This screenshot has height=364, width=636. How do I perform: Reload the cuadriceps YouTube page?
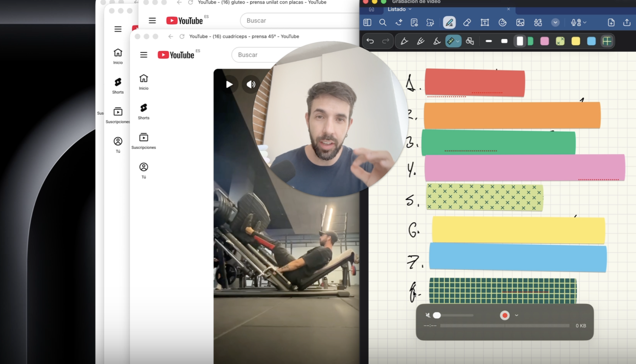pos(182,36)
